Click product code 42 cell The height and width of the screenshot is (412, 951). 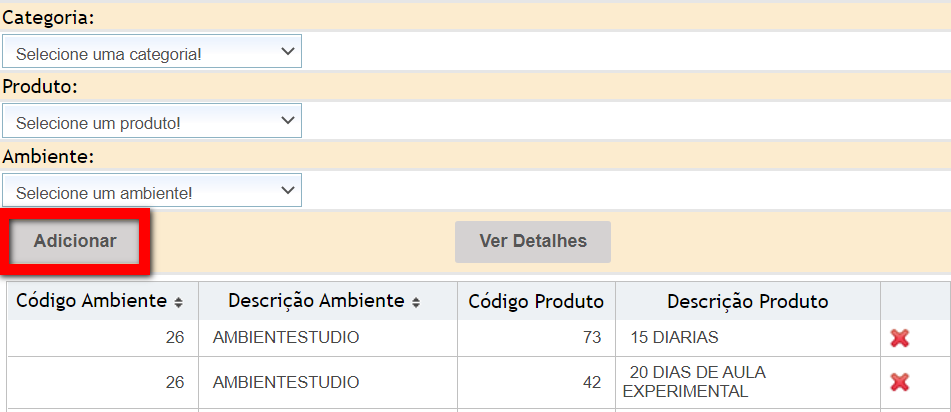592,382
